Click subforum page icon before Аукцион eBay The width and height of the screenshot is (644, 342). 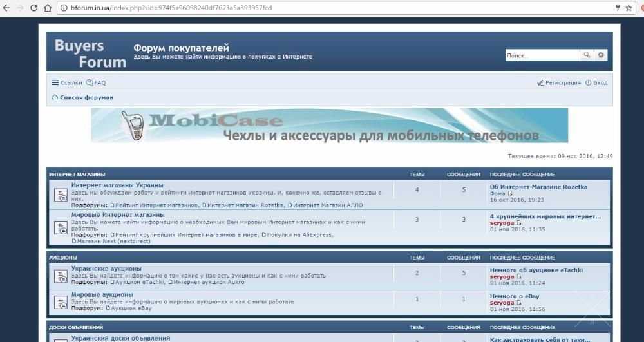[108, 308]
